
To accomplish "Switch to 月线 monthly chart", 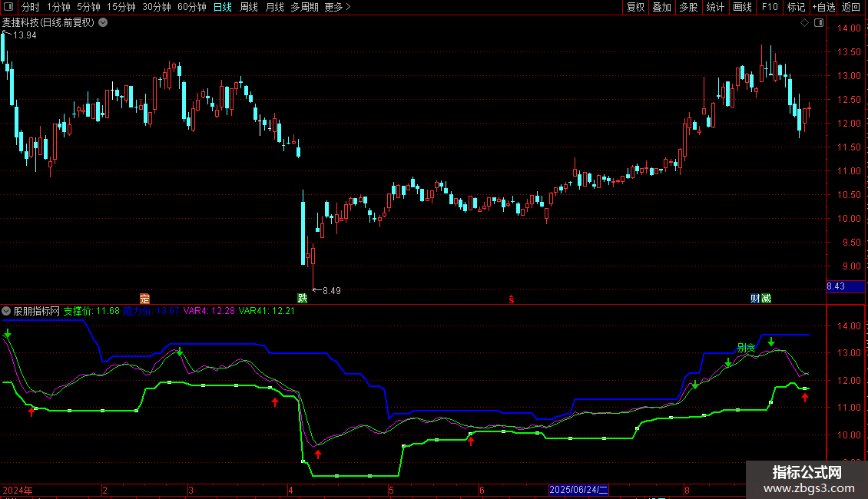I will [274, 7].
